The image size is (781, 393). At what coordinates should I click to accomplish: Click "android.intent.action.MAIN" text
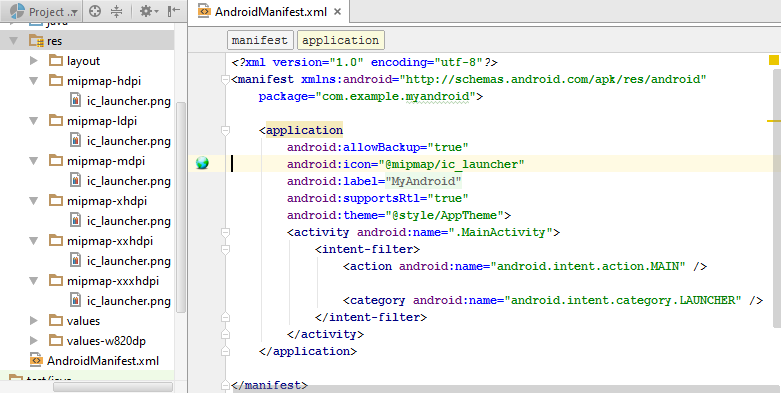click(x=588, y=266)
